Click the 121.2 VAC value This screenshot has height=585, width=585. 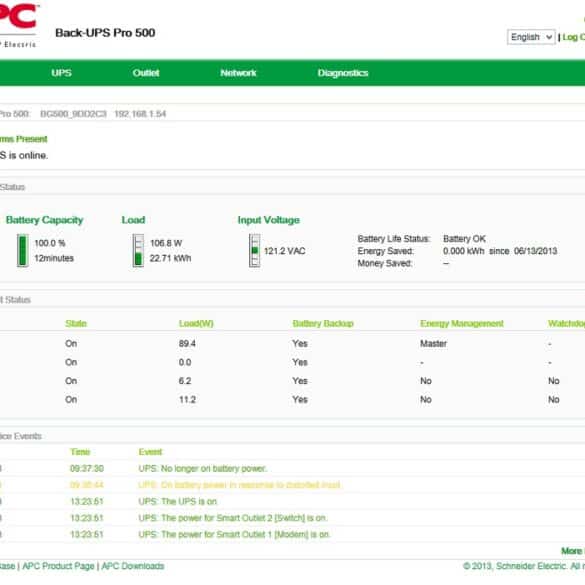285,251
